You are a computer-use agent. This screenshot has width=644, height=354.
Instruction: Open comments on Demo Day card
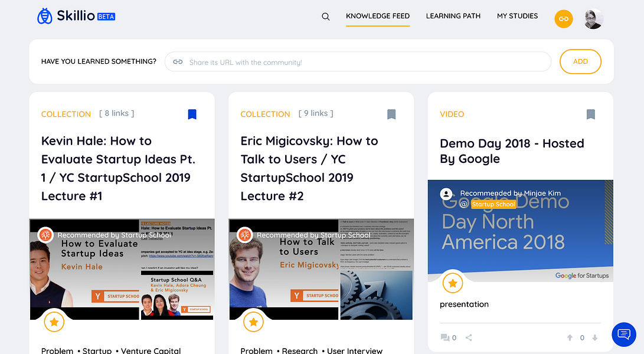pos(448,337)
